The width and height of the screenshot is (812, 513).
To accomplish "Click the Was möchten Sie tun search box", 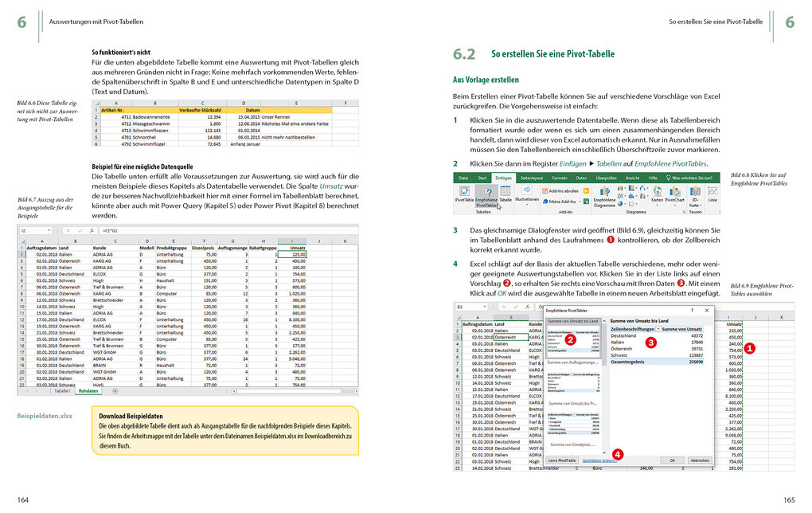I will (690, 178).
